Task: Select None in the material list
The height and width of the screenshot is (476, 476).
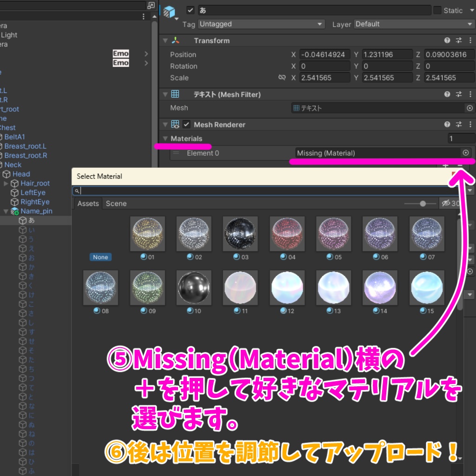Action: click(100, 257)
